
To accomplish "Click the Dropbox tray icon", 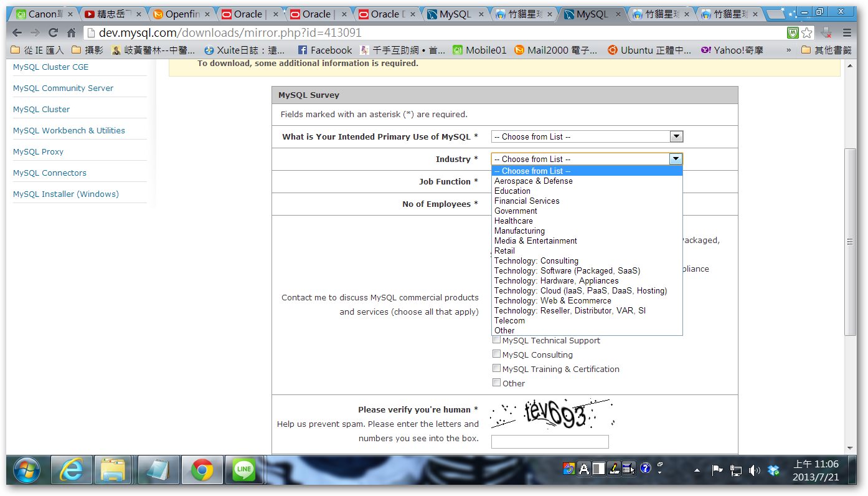I will 773,470.
